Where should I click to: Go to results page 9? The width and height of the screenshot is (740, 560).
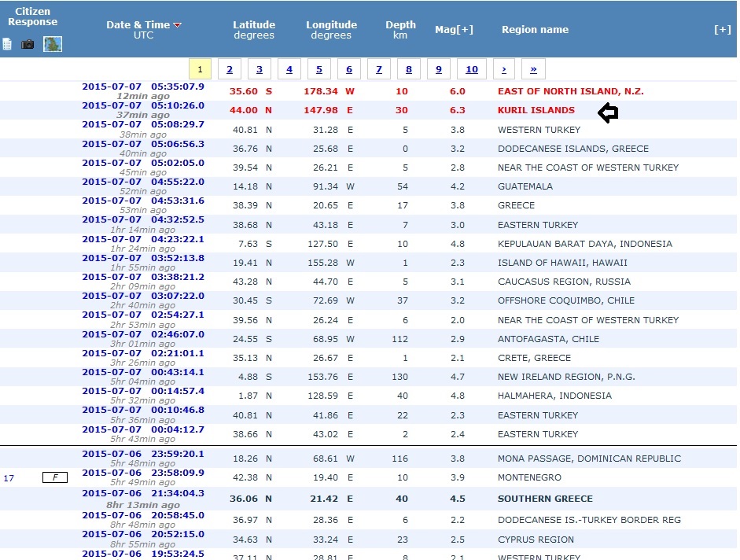[439, 69]
